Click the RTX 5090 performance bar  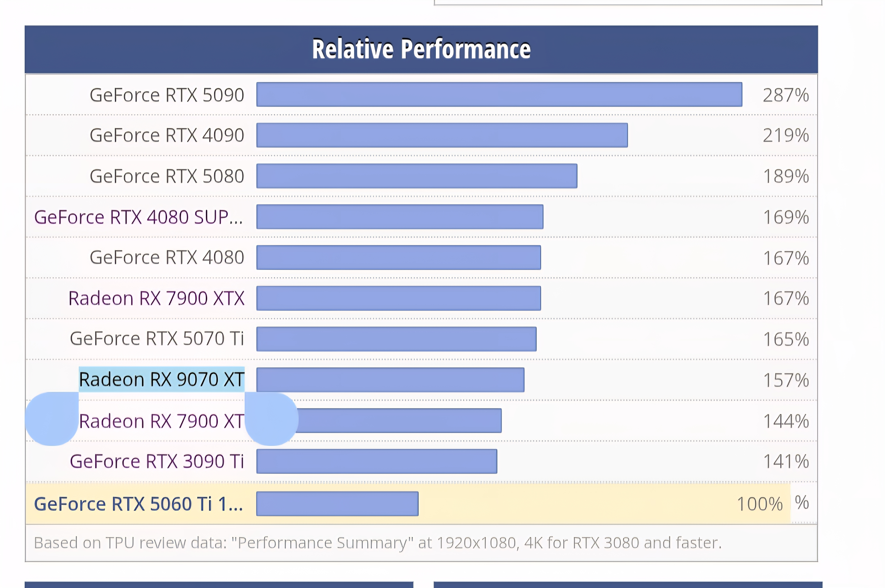coord(499,95)
